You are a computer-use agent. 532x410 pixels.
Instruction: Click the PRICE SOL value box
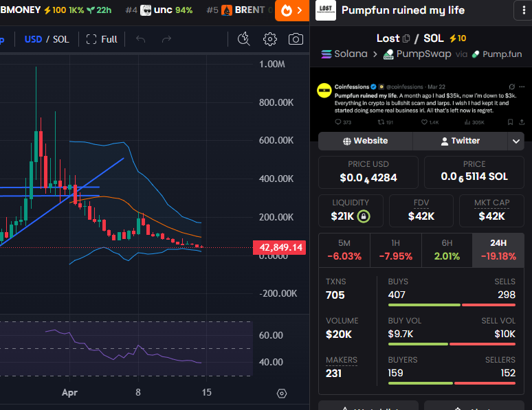point(474,172)
